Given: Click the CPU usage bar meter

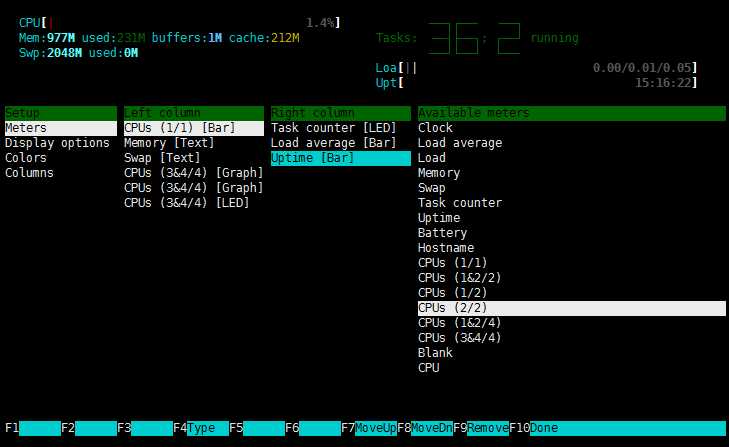Looking at the screenshot, I should (x=179, y=23).
